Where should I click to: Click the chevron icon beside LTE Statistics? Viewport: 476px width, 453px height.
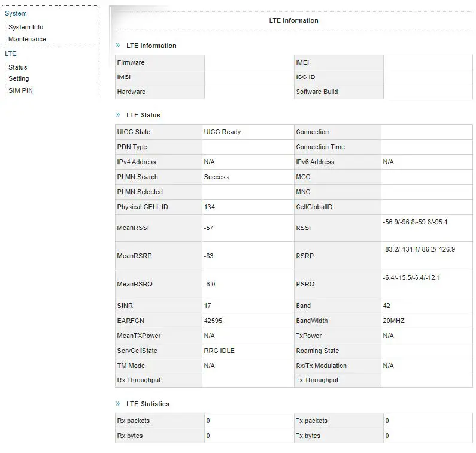click(x=118, y=403)
